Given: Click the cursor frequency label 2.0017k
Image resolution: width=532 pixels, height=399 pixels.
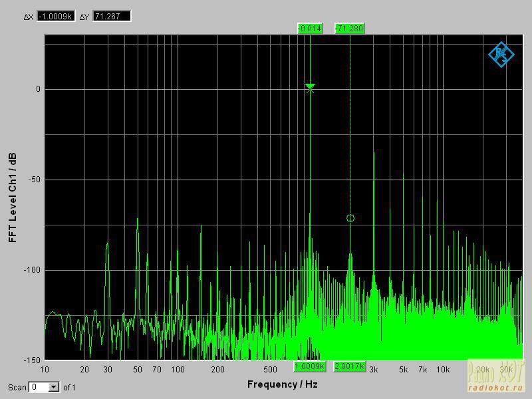Looking at the screenshot, I should [x=350, y=366].
